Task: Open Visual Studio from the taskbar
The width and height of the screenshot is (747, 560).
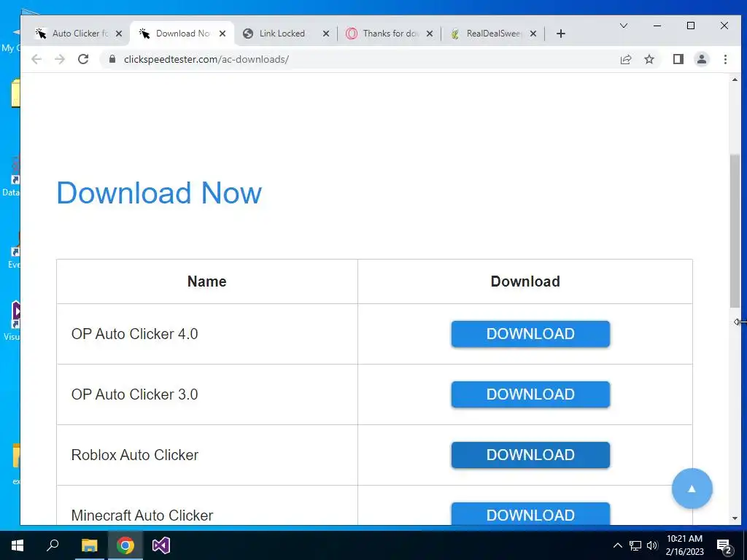Action: (x=161, y=545)
